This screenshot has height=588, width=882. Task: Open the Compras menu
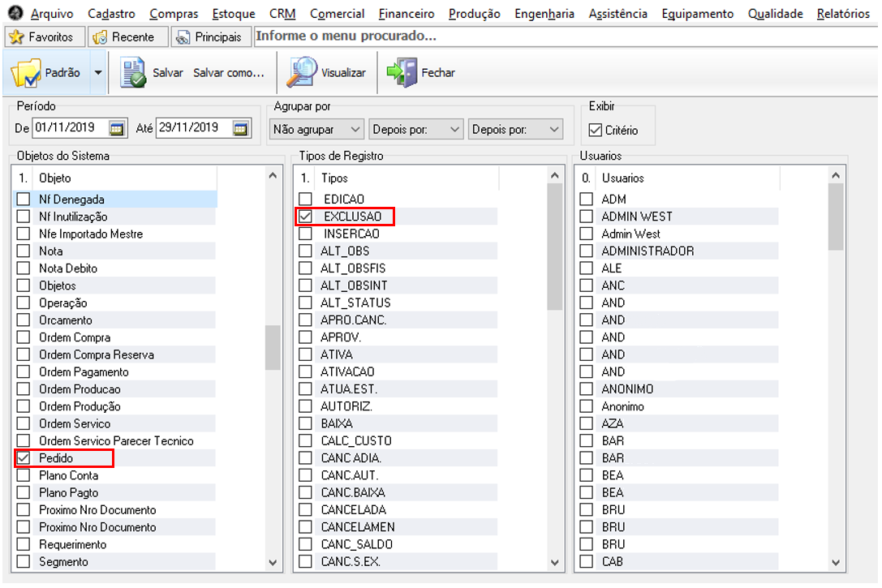(174, 14)
